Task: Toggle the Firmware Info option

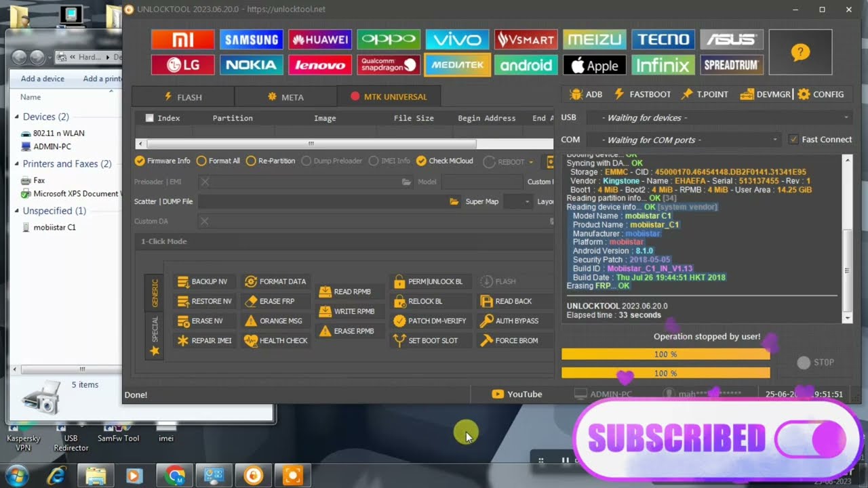Action: coord(163,161)
